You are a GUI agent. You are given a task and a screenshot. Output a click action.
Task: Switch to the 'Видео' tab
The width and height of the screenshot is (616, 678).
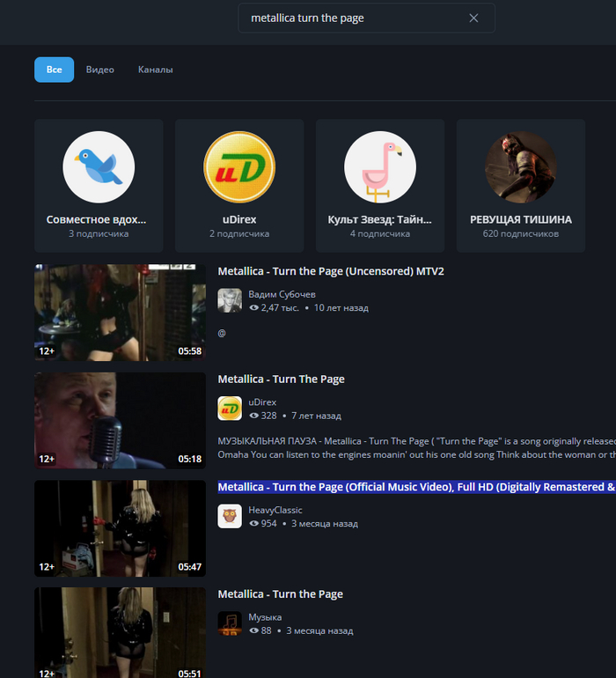click(x=99, y=70)
